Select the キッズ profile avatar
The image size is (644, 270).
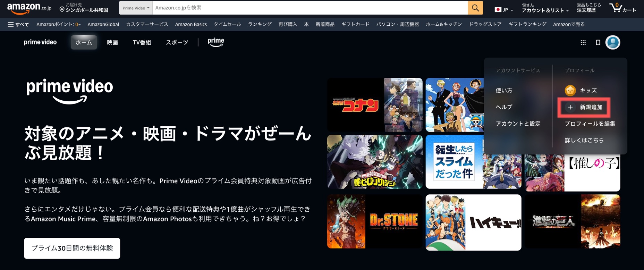(x=570, y=91)
